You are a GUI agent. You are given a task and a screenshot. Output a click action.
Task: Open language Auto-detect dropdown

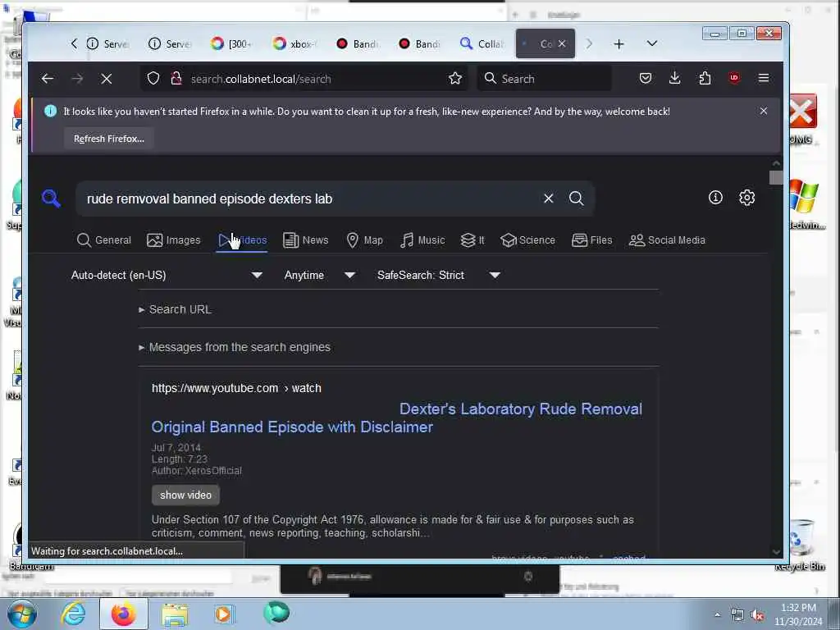click(167, 275)
